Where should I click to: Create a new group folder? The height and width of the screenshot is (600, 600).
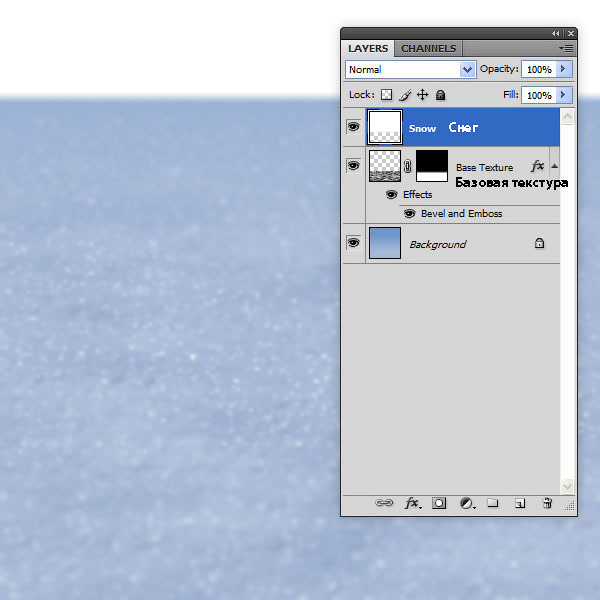pyautogui.click(x=492, y=503)
